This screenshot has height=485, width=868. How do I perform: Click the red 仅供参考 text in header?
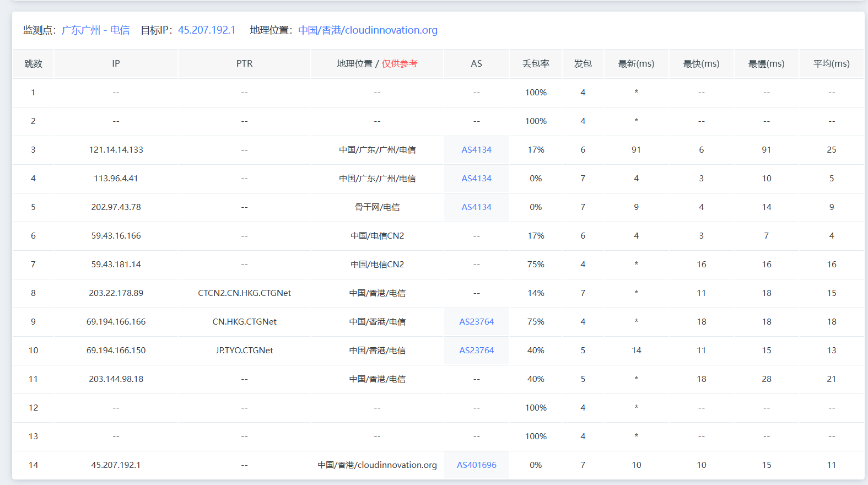tap(400, 64)
